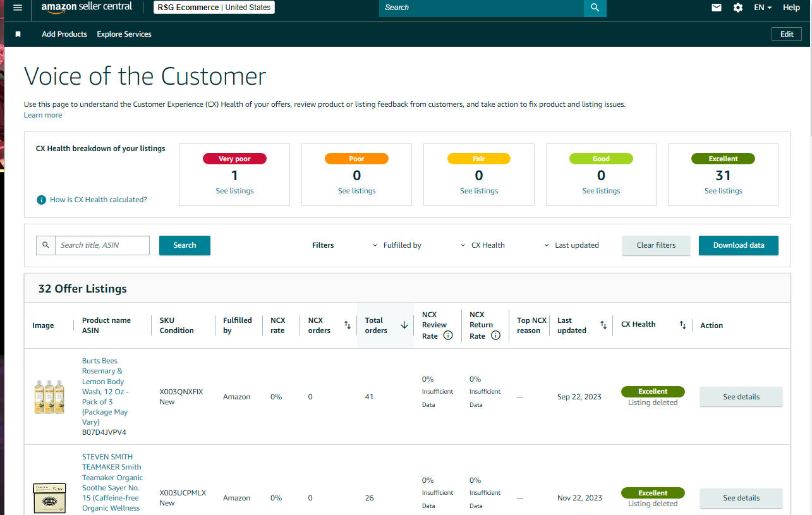
Task: Click the Excellent badge in the breakdown
Action: click(x=724, y=159)
